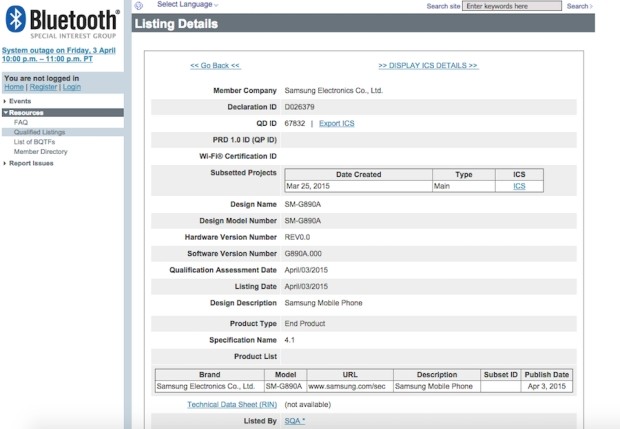Click the Go Back link
The image size is (620, 429).
pos(215,66)
